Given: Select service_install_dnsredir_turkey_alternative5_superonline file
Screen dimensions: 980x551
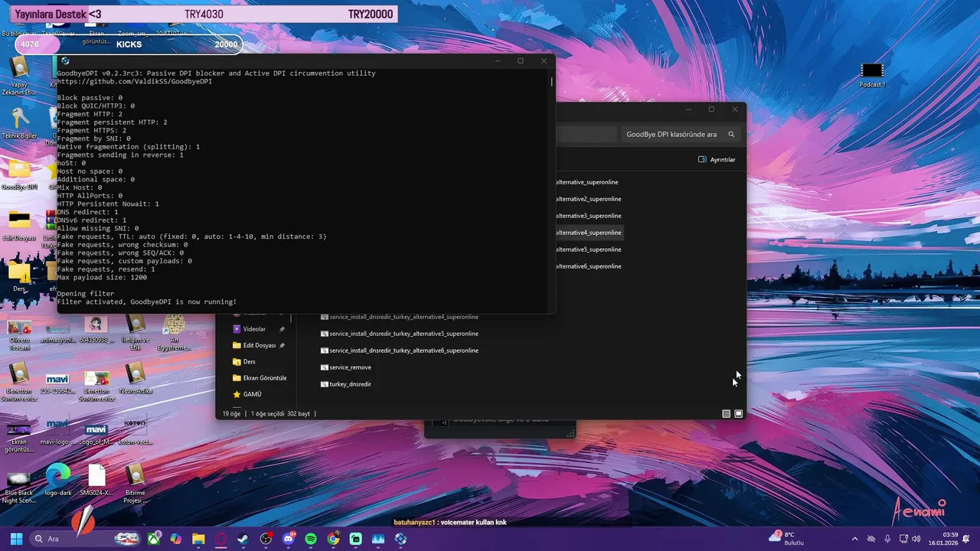Looking at the screenshot, I should pyautogui.click(x=400, y=334).
